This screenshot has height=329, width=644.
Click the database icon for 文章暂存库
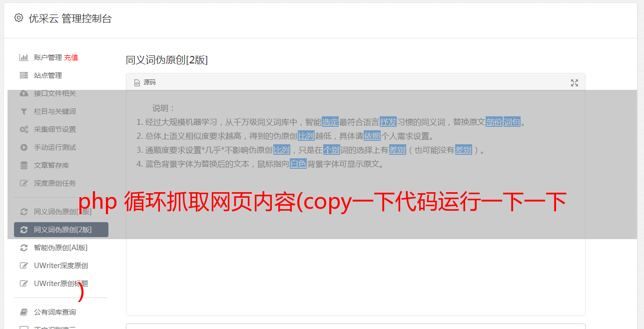[23, 165]
